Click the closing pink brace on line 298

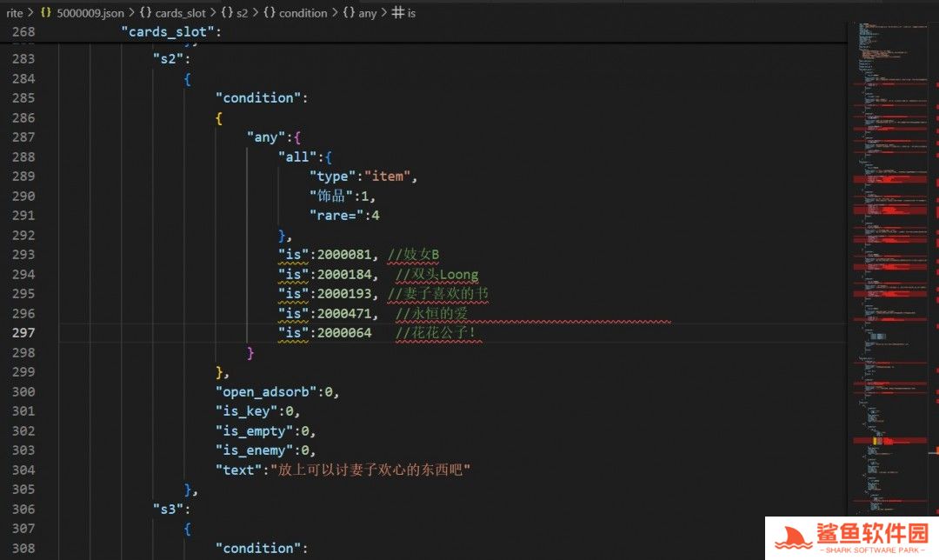point(250,352)
